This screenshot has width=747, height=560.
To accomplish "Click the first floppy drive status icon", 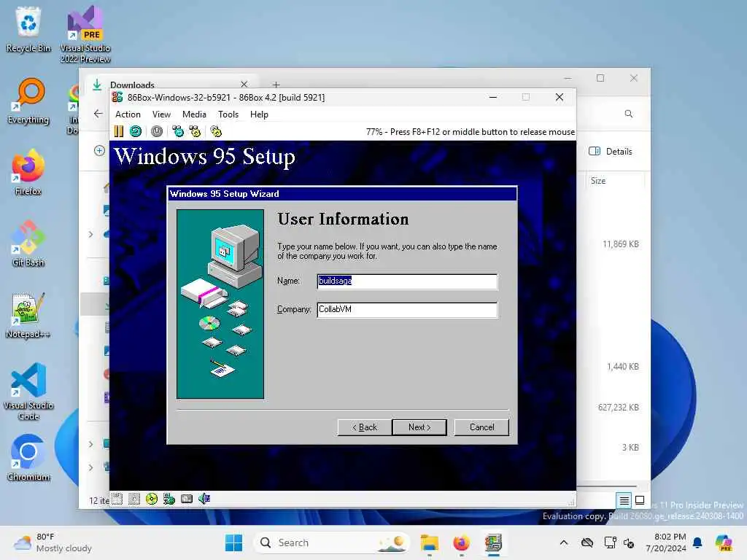I will coord(117,499).
